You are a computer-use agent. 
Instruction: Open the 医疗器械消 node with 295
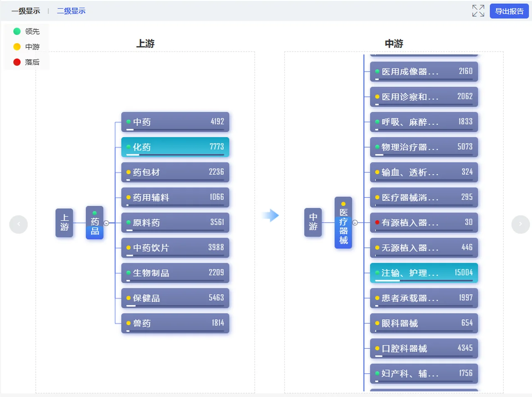point(424,197)
